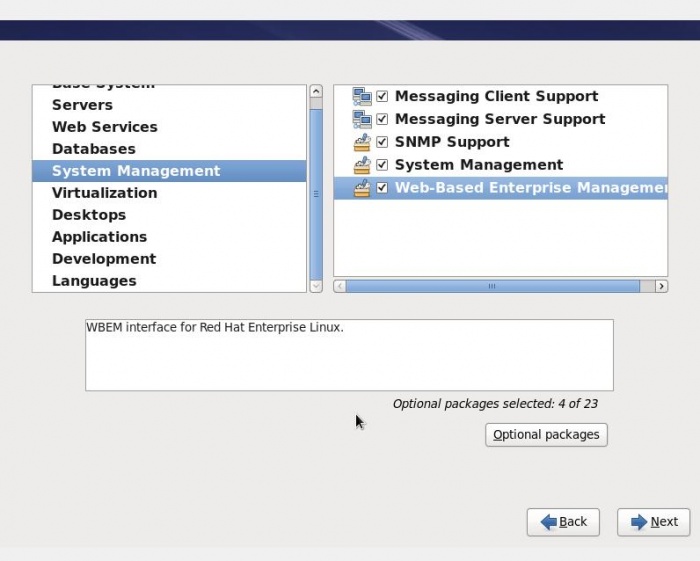Image resolution: width=700 pixels, height=561 pixels.
Task: Open the Optional packages dialog
Action: [546, 435]
